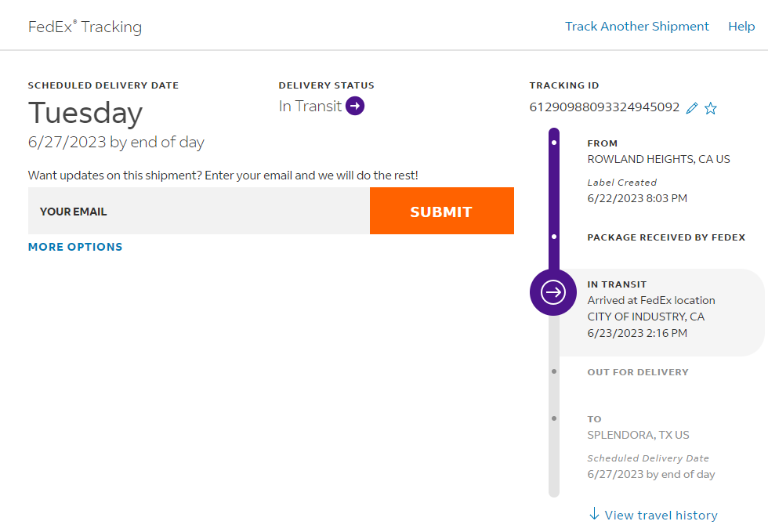Select the Out for Delivery marker dot

[554, 371]
